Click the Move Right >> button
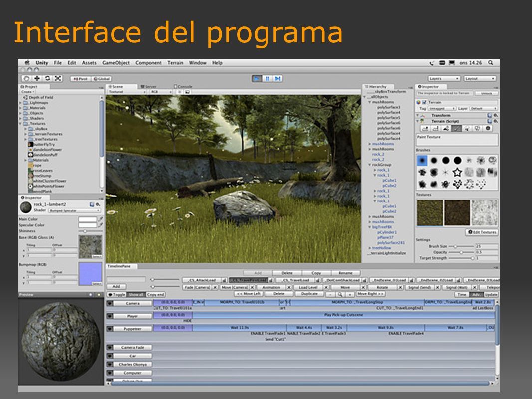Image resolution: width=532 pixels, height=399 pixels. 370,294
